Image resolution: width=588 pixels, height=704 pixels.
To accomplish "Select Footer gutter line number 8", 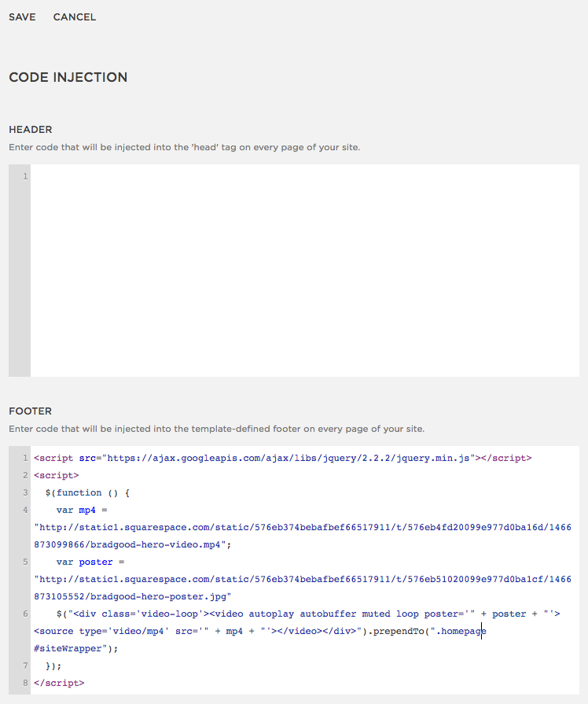I will [x=25, y=683].
